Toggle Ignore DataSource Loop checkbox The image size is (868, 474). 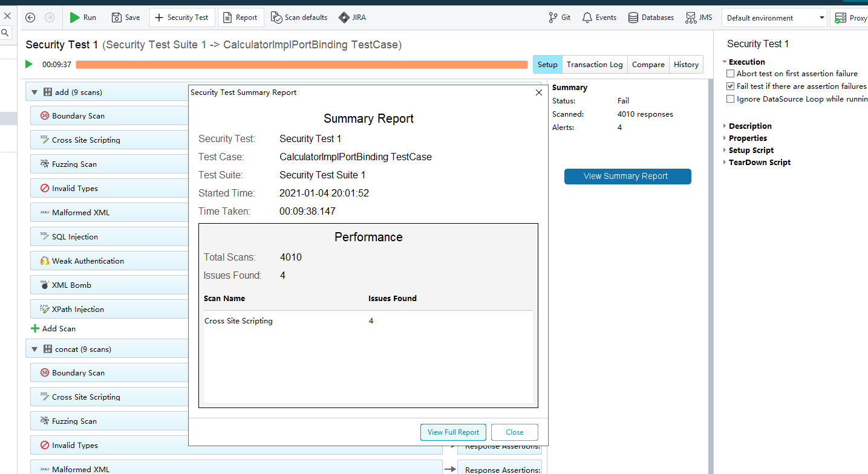pos(731,99)
